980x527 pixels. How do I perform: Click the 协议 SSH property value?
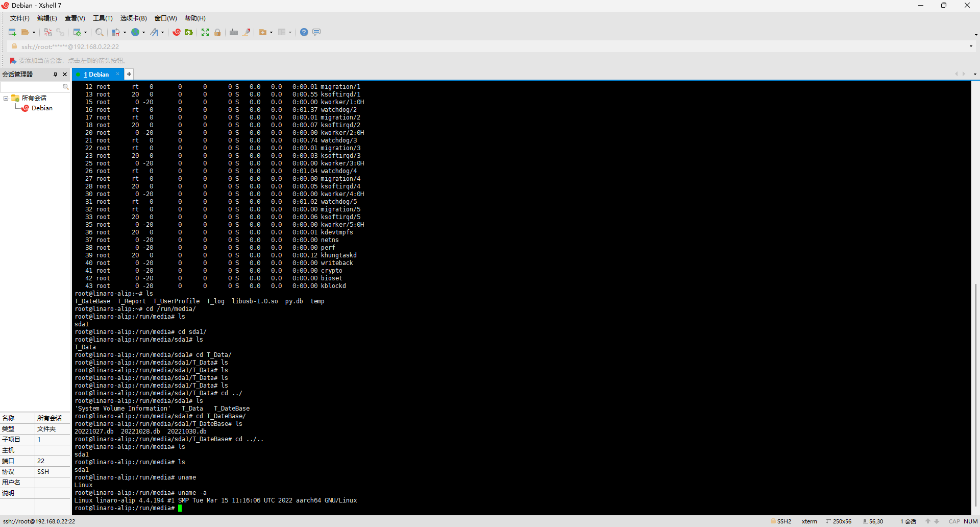[x=53, y=472]
